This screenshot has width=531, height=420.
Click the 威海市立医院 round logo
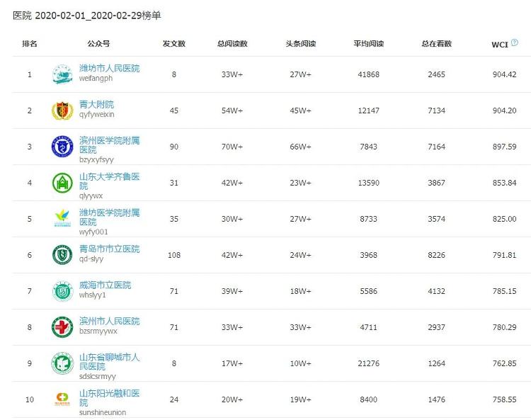pos(62,291)
